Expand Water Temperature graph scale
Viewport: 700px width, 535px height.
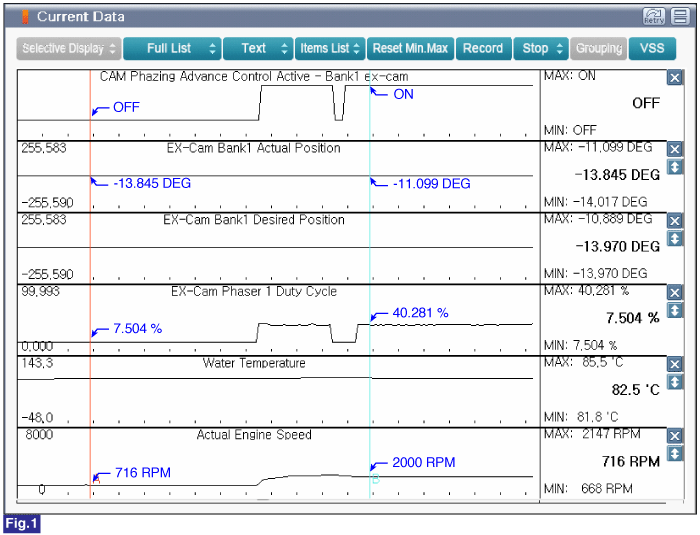click(x=674, y=382)
